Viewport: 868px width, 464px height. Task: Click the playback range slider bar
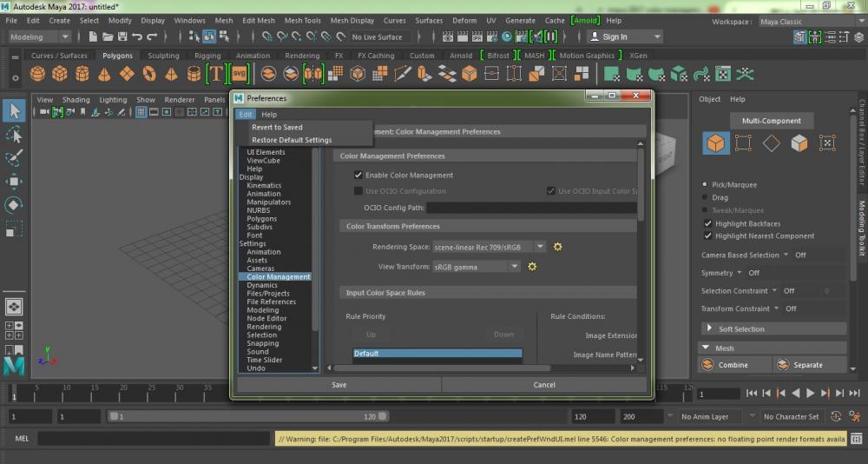pos(247,417)
